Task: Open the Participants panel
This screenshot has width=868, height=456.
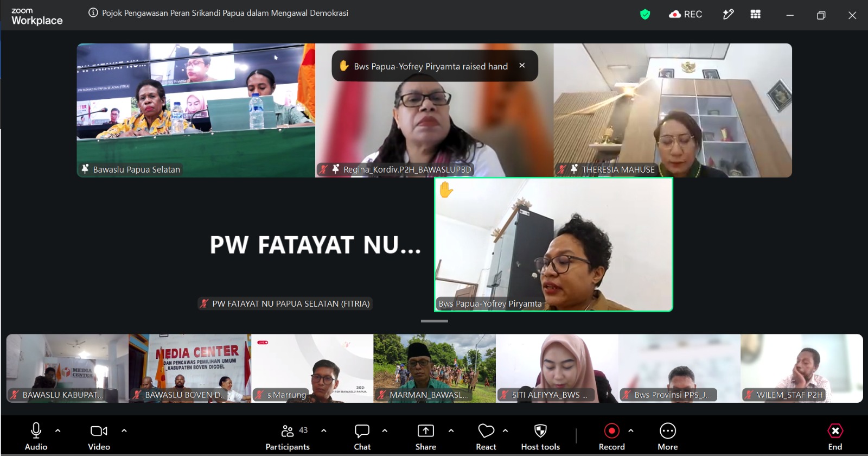Action: pyautogui.click(x=288, y=436)
